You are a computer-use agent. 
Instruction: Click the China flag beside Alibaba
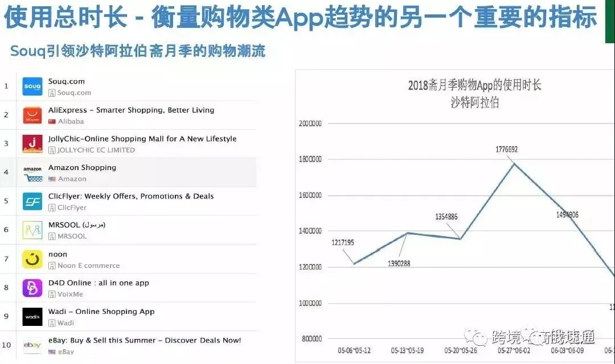[x=52, y=122]
